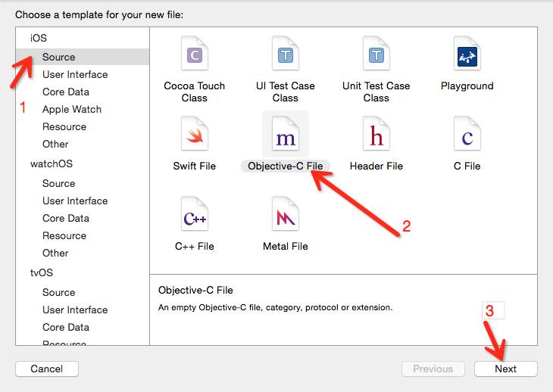553x392 pixels.
Task: Click the UI Test Case Class label
Action: [x=286, y=92]
